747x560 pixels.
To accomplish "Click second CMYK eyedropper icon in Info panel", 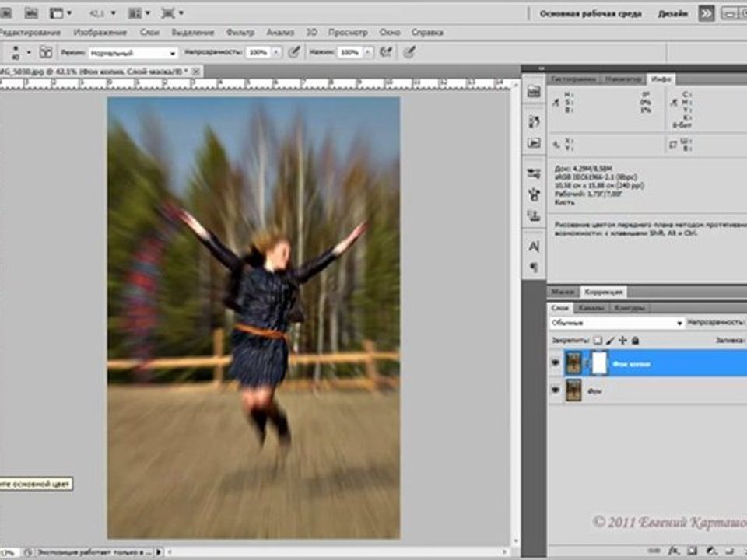I will tap(674, 102).
